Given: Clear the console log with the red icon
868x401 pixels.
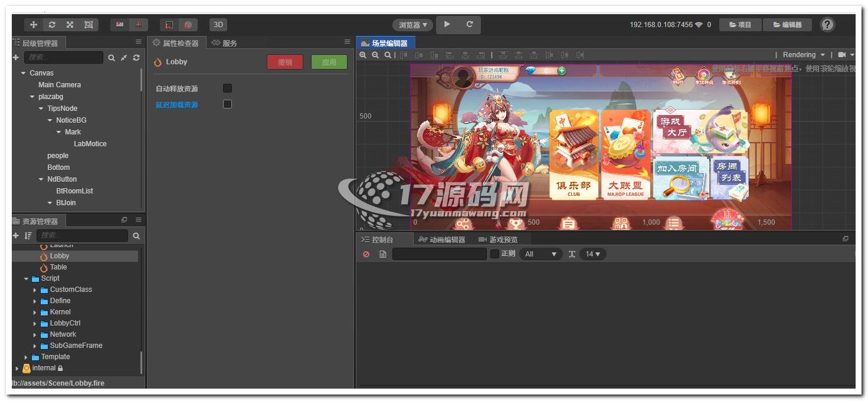Looking at the screenshot, I should [366, 254].
